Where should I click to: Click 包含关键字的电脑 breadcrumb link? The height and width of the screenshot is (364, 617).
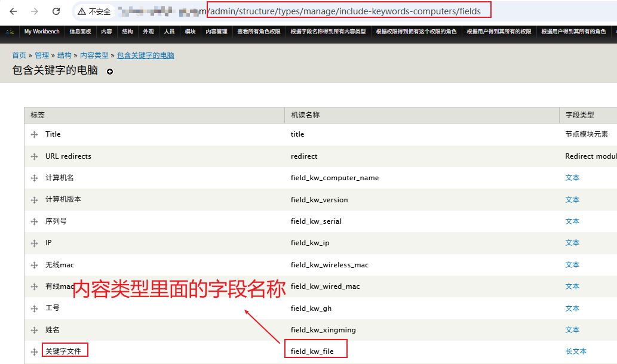tap(145, 55)
